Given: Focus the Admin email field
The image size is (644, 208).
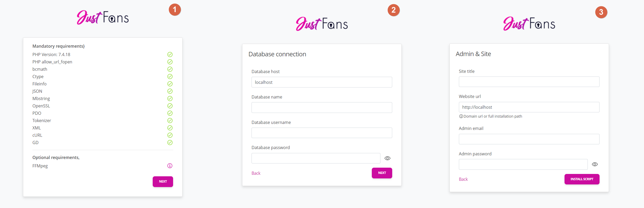Looking at the screenshot, I should point(529,139).
